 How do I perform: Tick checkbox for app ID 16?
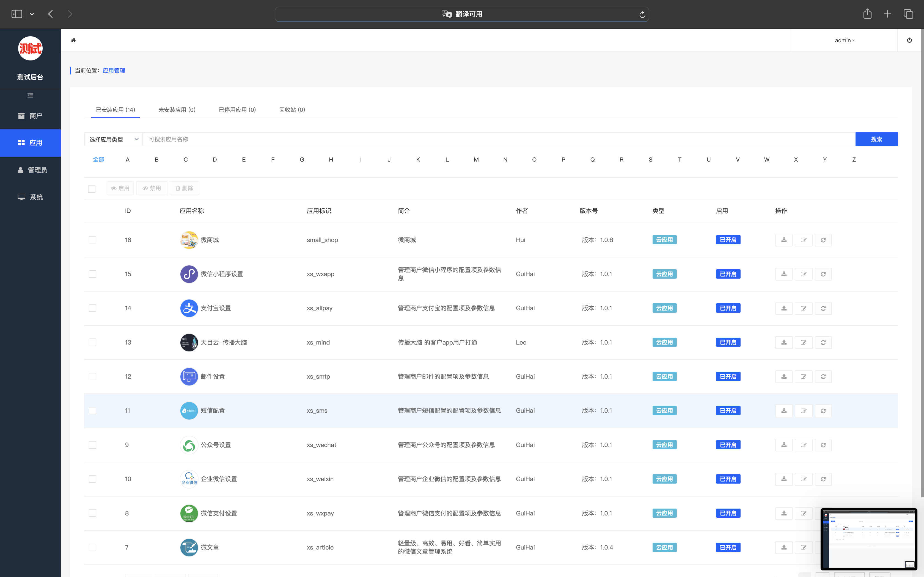[92, 240]
